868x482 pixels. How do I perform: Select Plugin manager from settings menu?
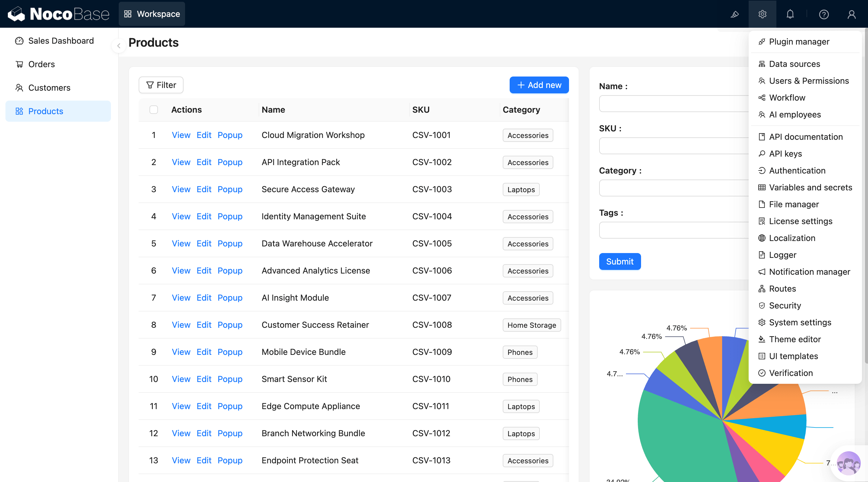[x=799, y=42]
